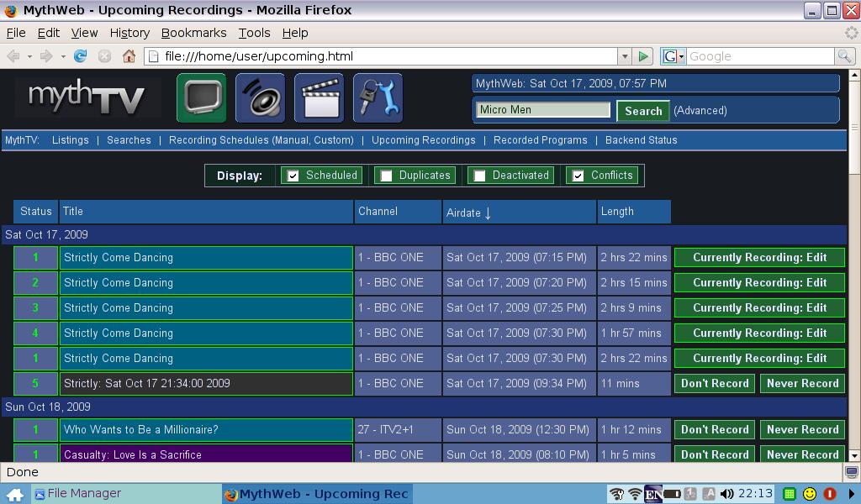Open the Bookmarks menu
Viewport: 861px width, 504px height.
pos(193,33)
